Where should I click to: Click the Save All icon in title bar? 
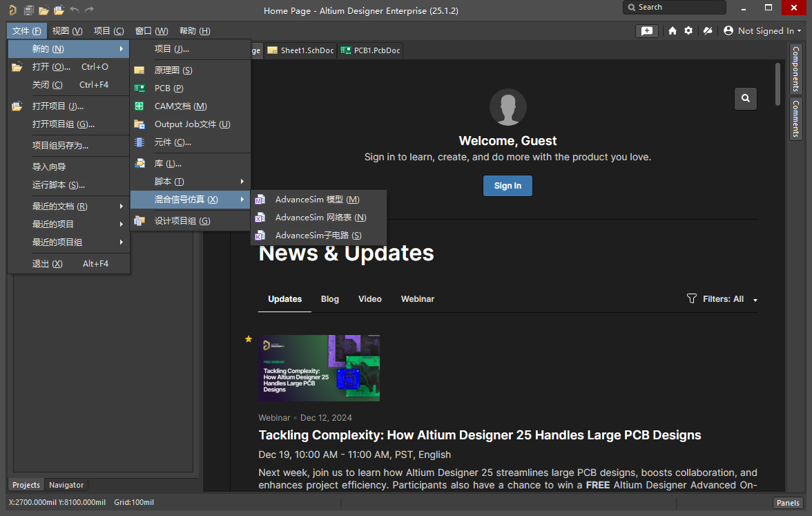[x=28, y=10]
